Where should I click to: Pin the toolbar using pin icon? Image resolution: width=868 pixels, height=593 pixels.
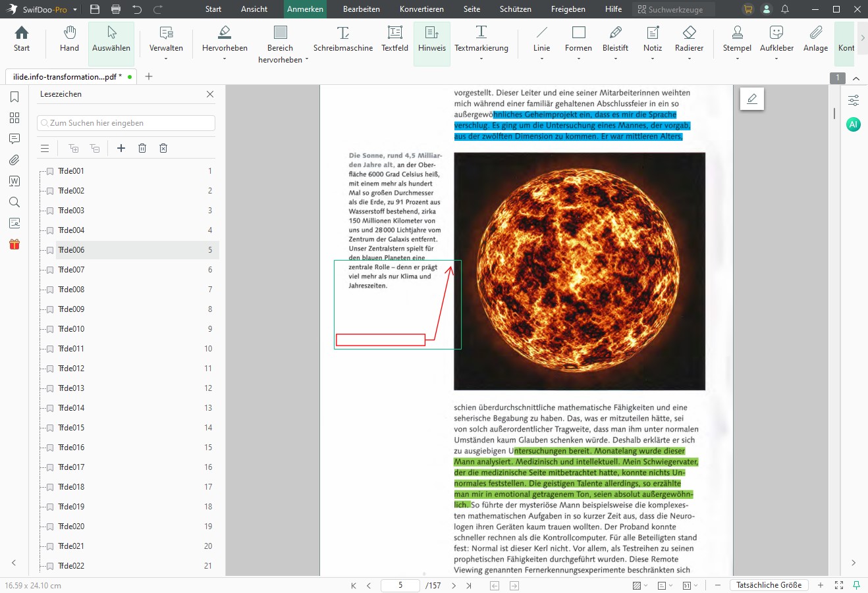pos(855,584)
